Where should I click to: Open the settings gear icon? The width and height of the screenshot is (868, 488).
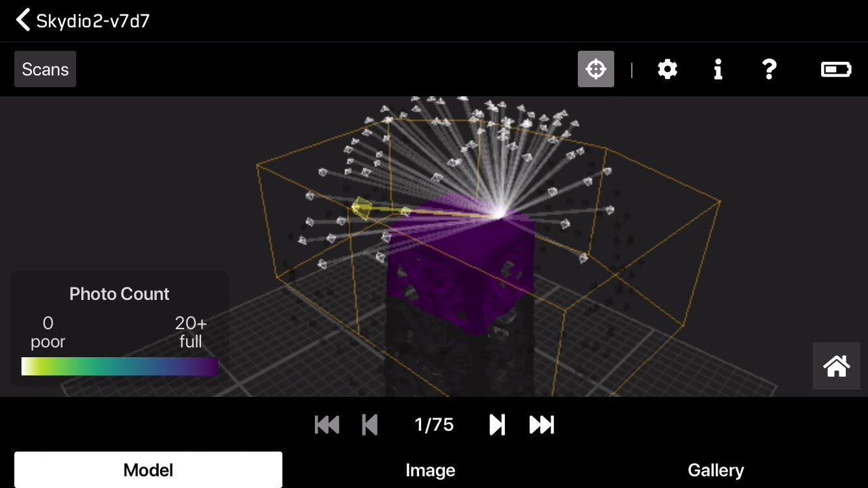point(668,69)
